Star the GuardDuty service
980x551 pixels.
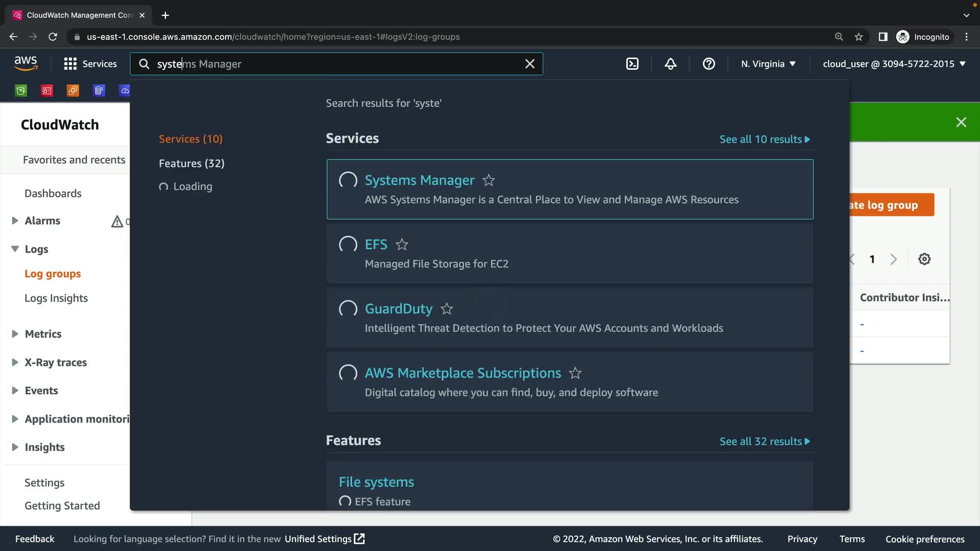[447, 309]
